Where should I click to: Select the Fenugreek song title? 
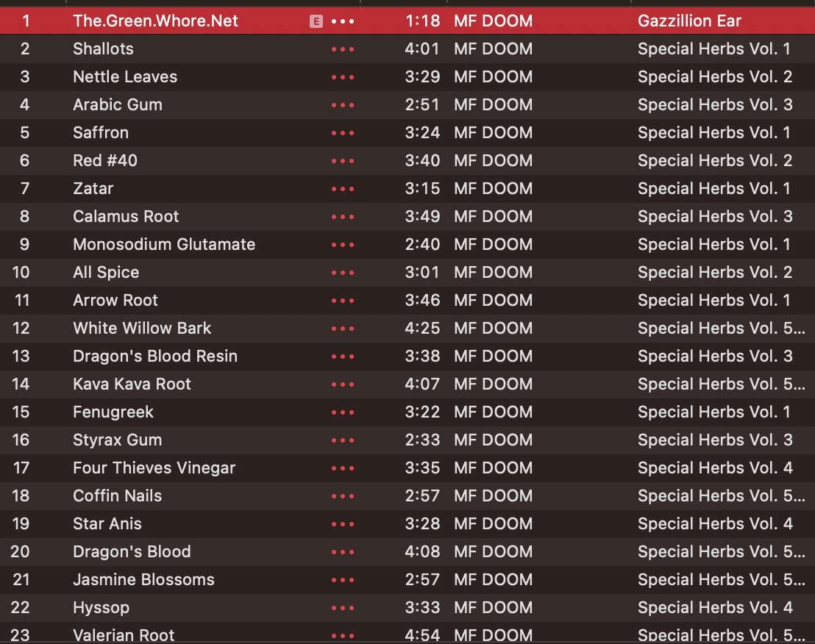(113, 412)
